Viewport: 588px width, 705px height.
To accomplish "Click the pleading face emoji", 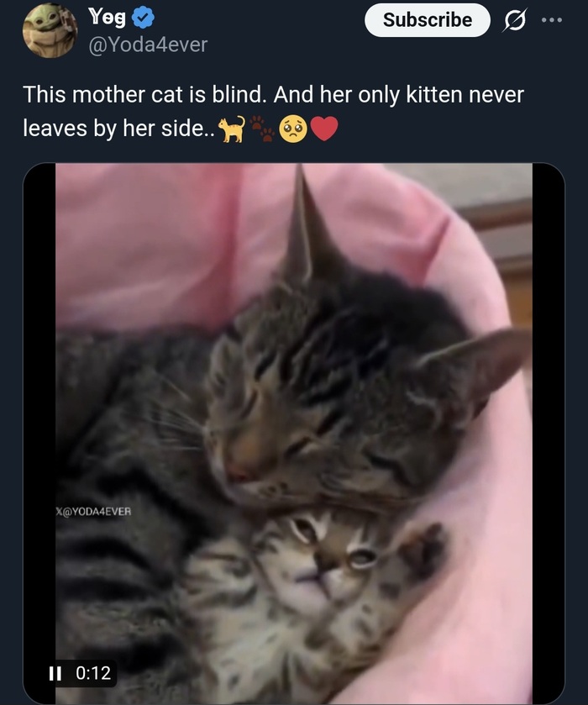I will click(x=293, y=129).
